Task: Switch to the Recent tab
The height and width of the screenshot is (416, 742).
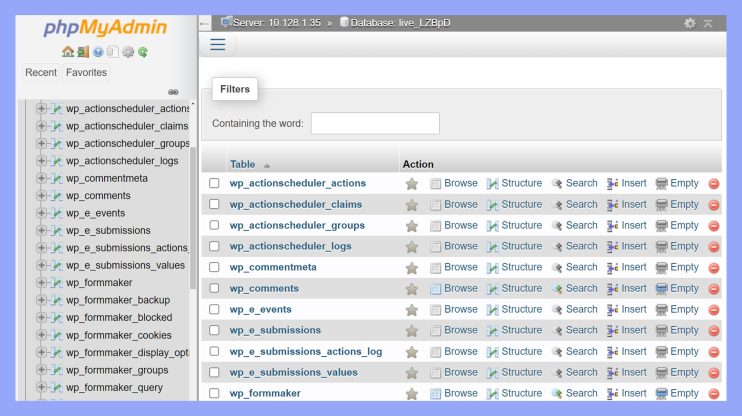Action: pyautogui.click(x=41, y=72)
